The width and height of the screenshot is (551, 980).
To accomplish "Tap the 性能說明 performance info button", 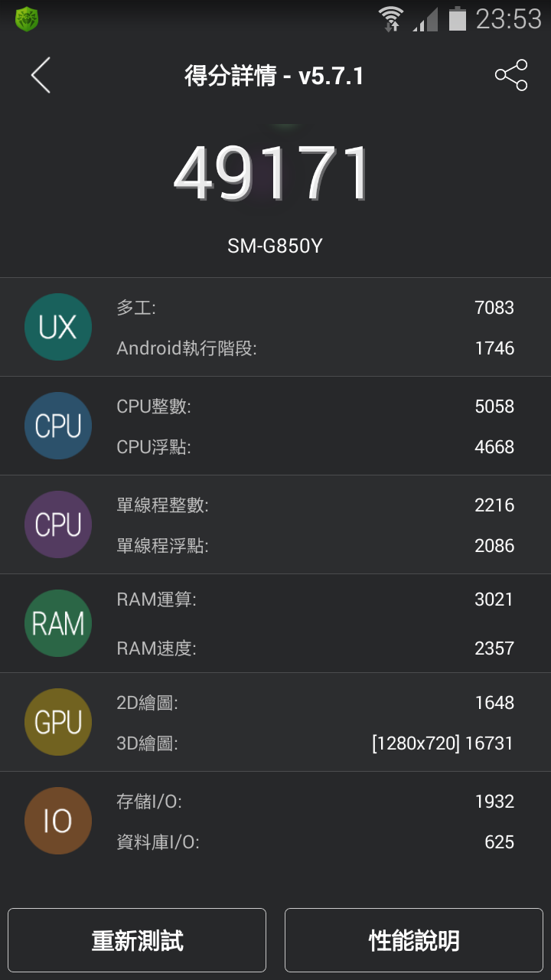I will 414,940.
